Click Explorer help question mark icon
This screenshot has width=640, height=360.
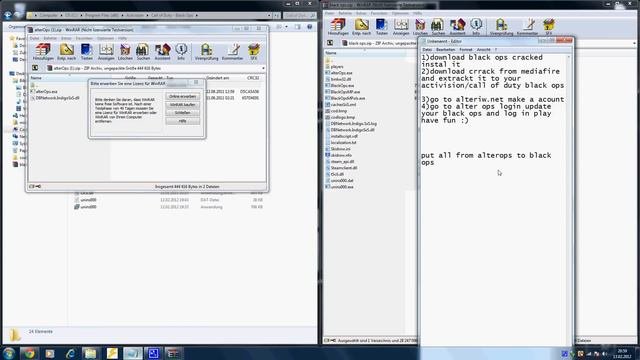point(309,27)
